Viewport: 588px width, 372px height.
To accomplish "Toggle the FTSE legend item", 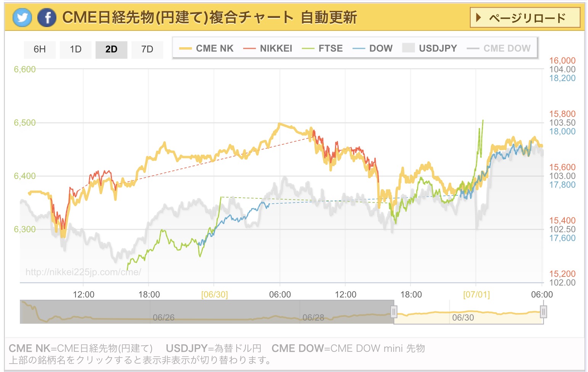I will pyautogui.click(x=322, y=48).
